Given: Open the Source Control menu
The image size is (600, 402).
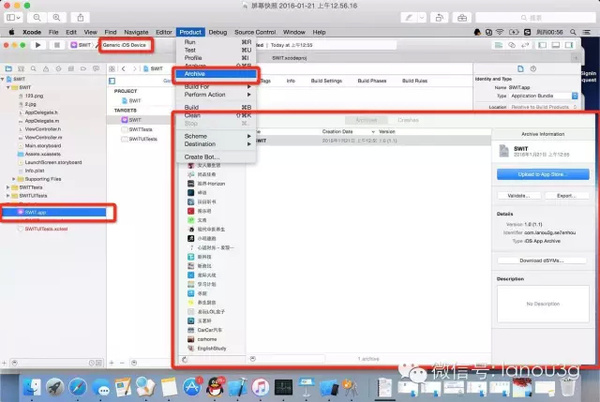Looking at the screenshot, I should [x=255, y=32].
